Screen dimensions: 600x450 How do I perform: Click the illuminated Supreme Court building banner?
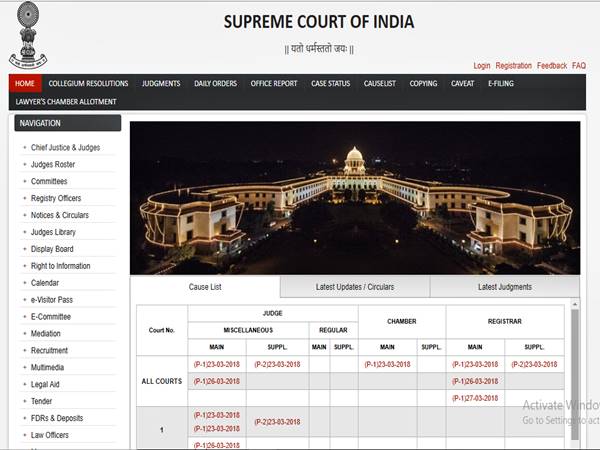[355, 198]
